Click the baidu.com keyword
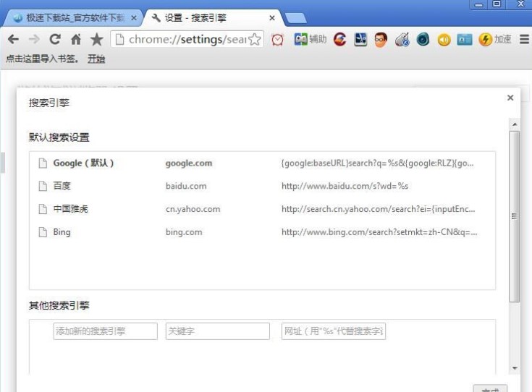 pyautogui.click(x=186, y=186)
